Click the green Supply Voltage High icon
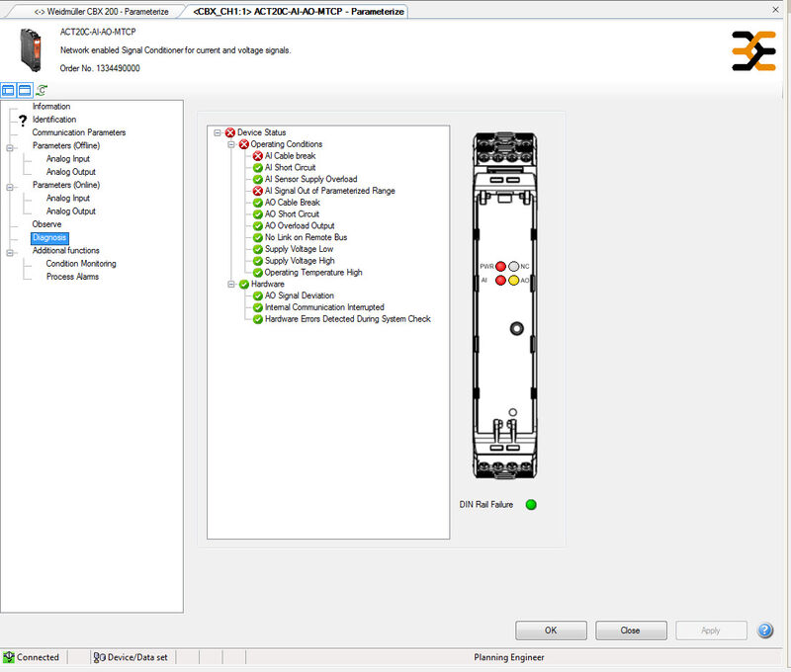 click(258, 261)
